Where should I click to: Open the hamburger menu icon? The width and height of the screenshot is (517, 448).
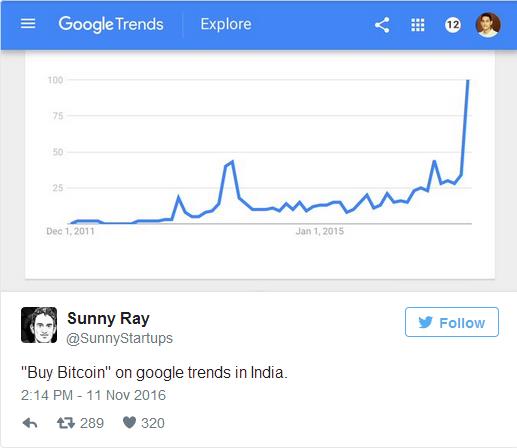[28, 24]
